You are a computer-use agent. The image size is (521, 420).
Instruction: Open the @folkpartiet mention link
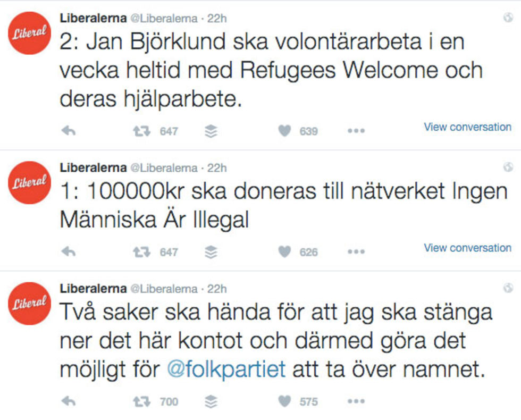[226, 369]
